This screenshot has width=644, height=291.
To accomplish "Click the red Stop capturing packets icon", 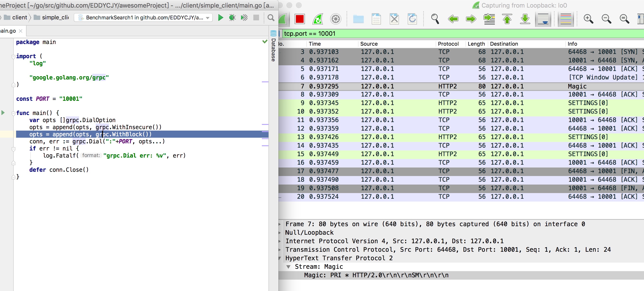I will (300, 19).
